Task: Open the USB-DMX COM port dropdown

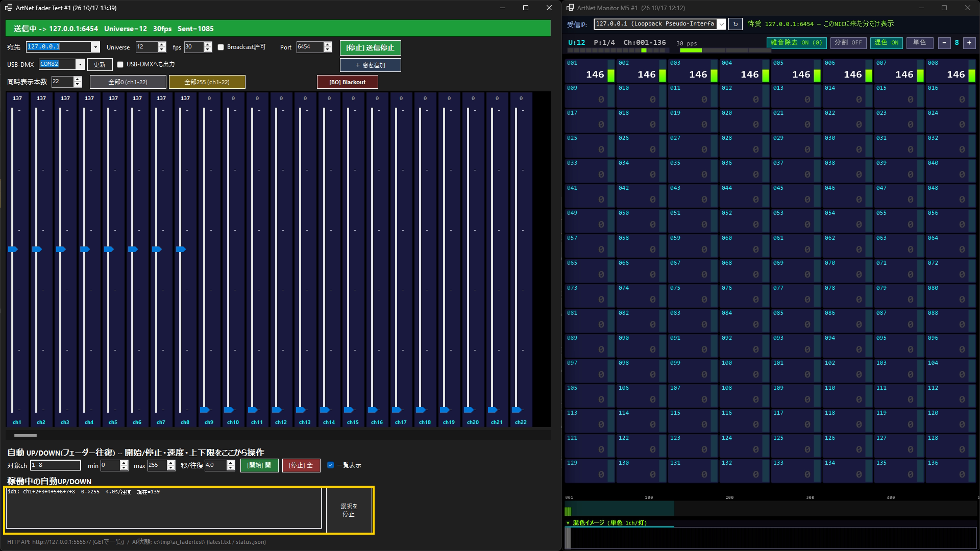Action: point(80,64)
